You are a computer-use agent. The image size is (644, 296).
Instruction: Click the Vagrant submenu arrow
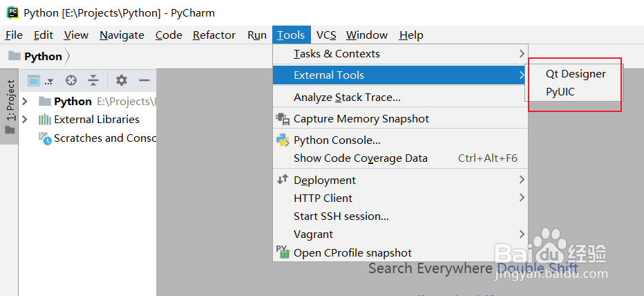(x=522, y=234)
